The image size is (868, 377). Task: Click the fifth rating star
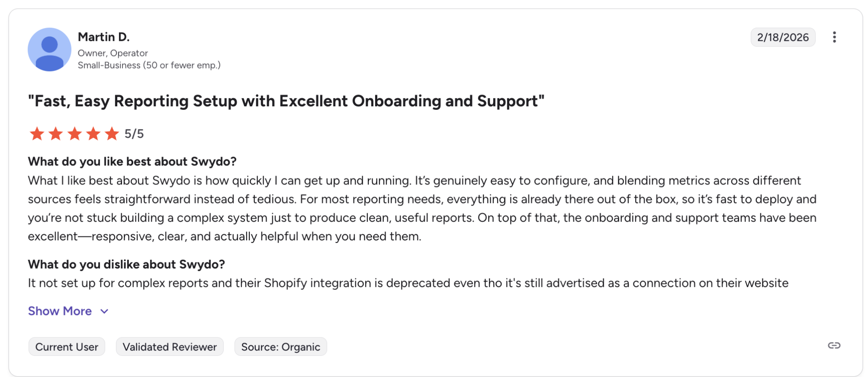tap(112, 134)
